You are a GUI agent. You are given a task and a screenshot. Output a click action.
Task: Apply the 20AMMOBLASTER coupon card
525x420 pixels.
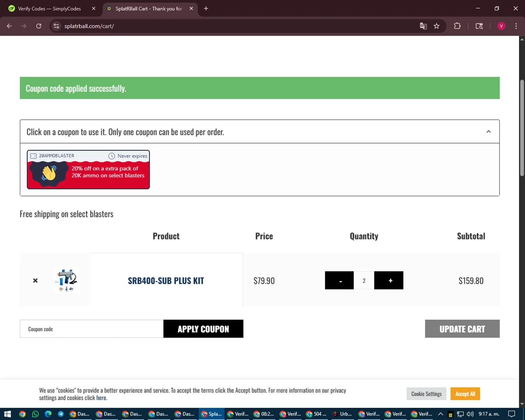[88, 170]
